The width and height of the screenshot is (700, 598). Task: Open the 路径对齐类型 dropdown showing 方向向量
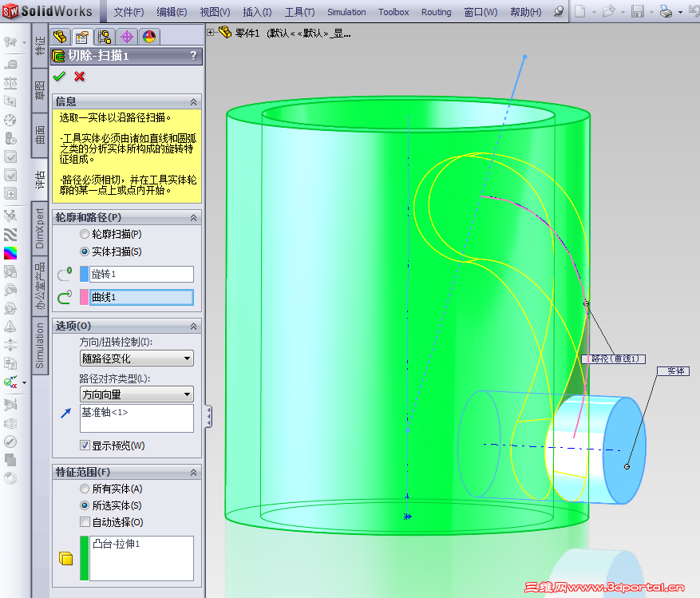[136, 394]
